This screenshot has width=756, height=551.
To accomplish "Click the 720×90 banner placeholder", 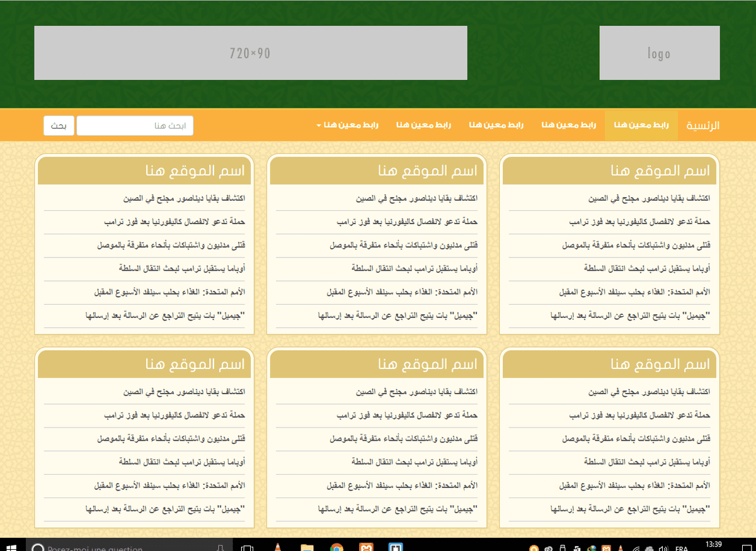I will [250, 53].
